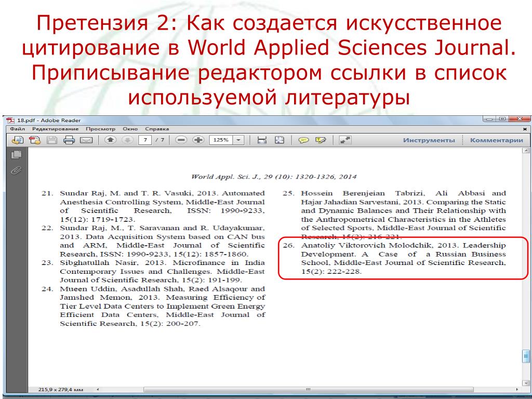Click the horizontal scrollbar right arrow
Viewport: 532px width, 399px height.
point(517,390)
